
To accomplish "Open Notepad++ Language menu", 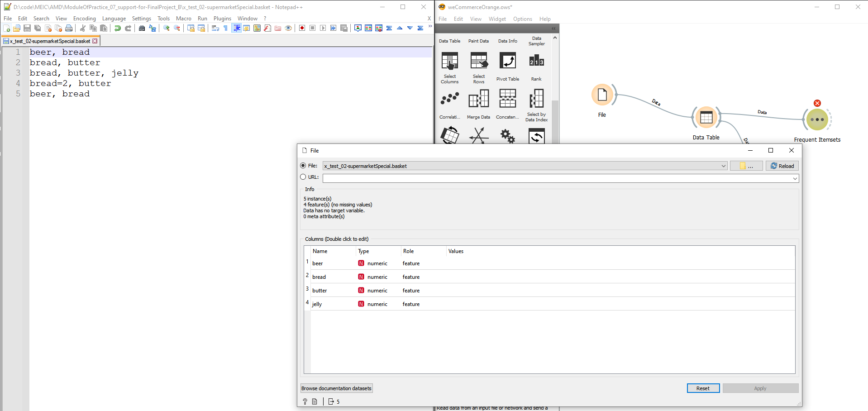I will coord(114,19).
